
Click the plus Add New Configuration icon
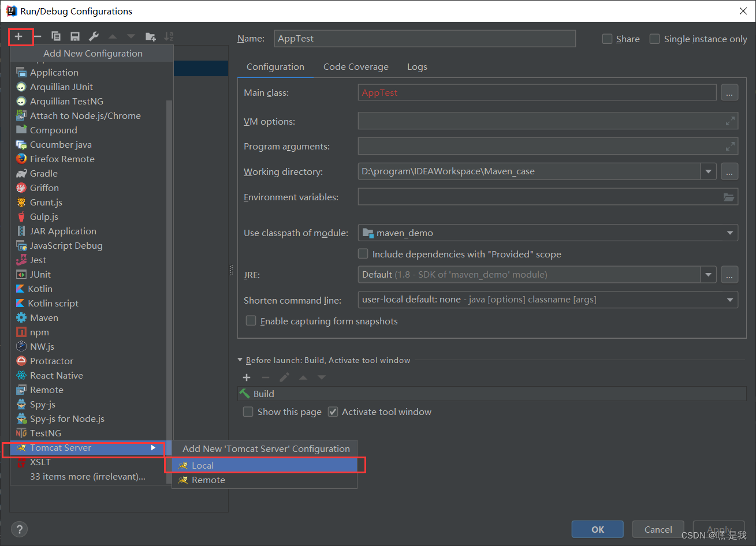coord(18,36)
